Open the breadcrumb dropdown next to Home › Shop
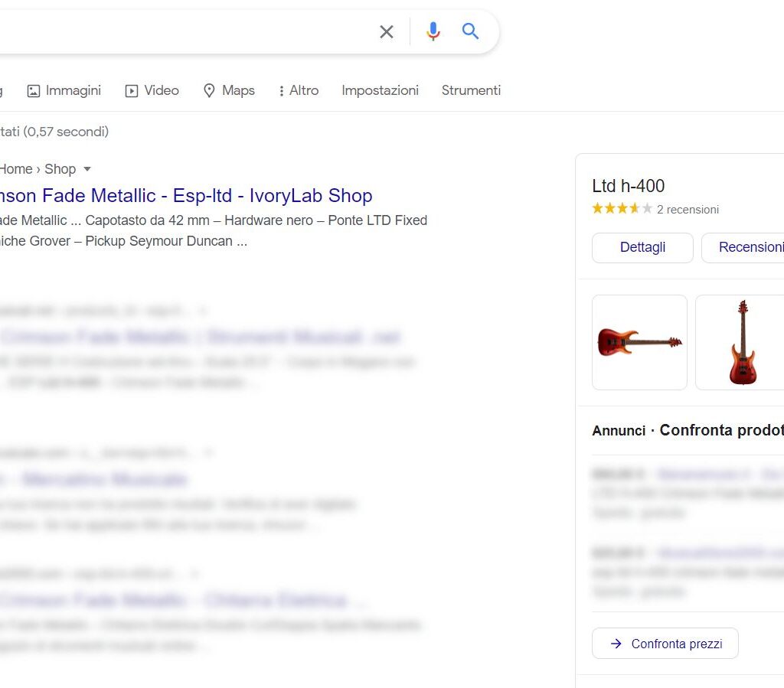This screenshot has width=784, height=688. coord(87,169)
